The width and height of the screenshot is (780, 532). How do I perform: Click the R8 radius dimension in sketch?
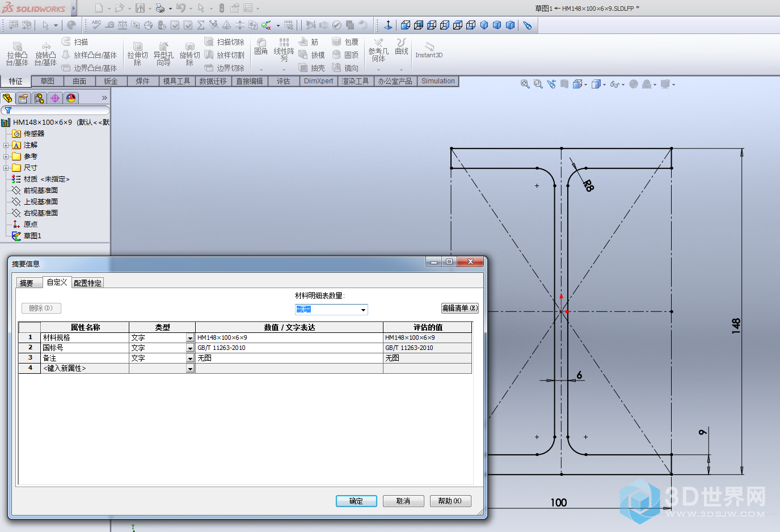tap(588, 185)
